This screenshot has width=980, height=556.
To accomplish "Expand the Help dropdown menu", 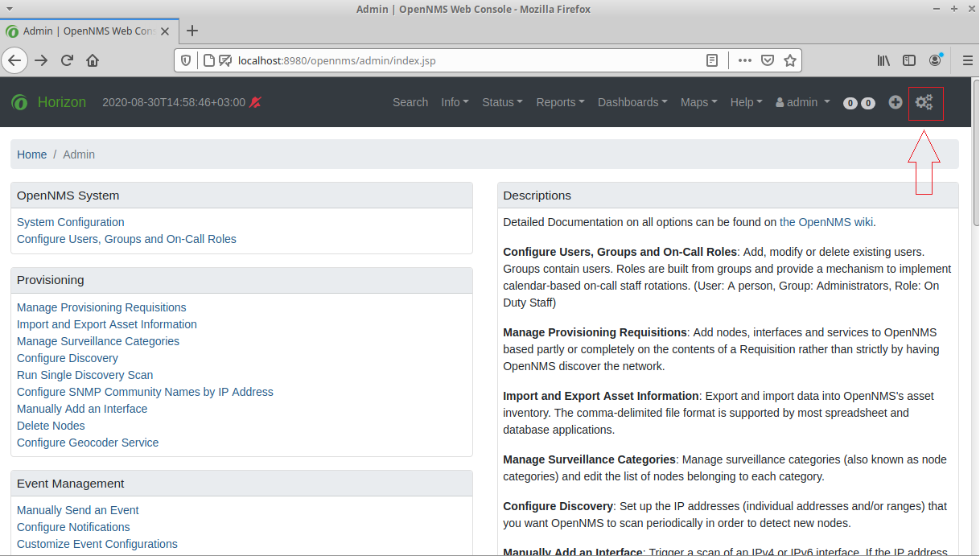I will pos(747,102).
